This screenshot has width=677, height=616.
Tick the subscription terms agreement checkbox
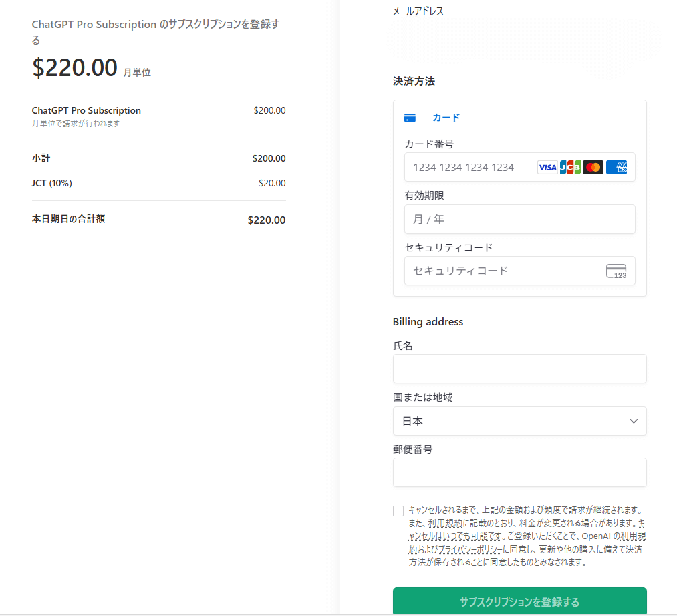coord(398,511)
